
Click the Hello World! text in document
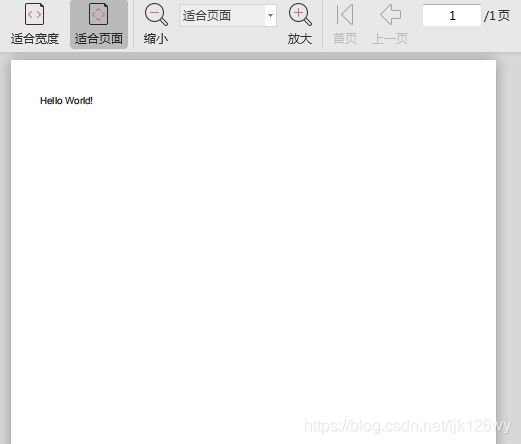pos(66,101)
